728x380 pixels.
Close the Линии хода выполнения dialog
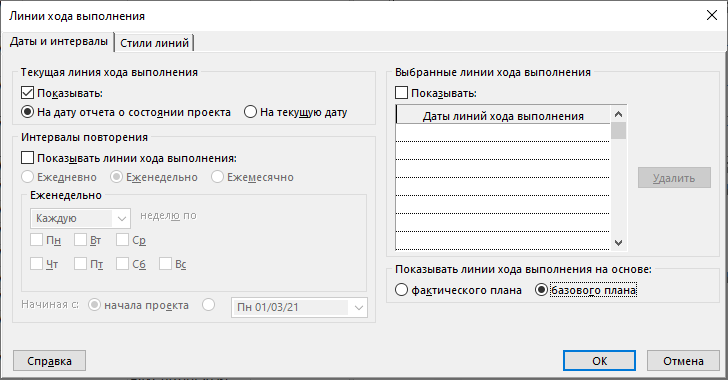(x=711, y=15)
